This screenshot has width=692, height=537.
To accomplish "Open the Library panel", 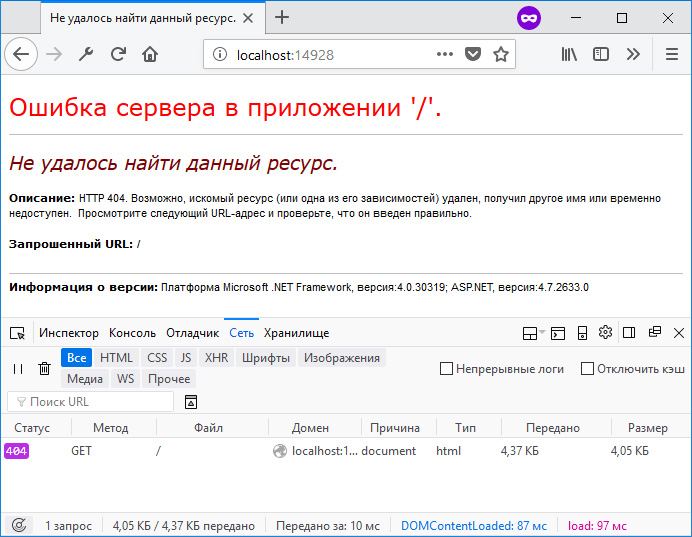I will (569, 54).
